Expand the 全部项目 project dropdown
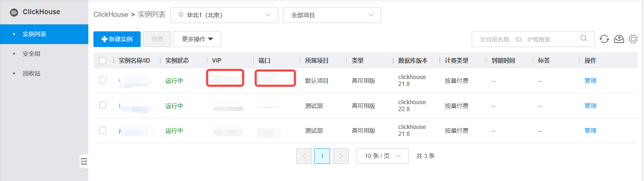This screenshot has width=644, height=181. pyautogui.click(x=332, y=15)
